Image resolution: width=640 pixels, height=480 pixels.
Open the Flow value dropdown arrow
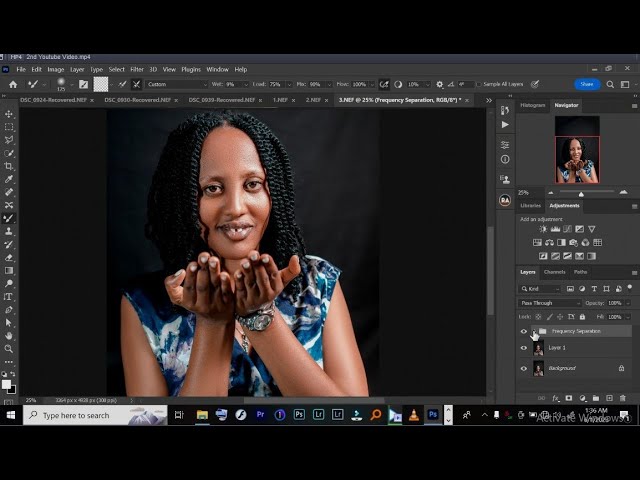pyautogui.click(x=372, y=84)
